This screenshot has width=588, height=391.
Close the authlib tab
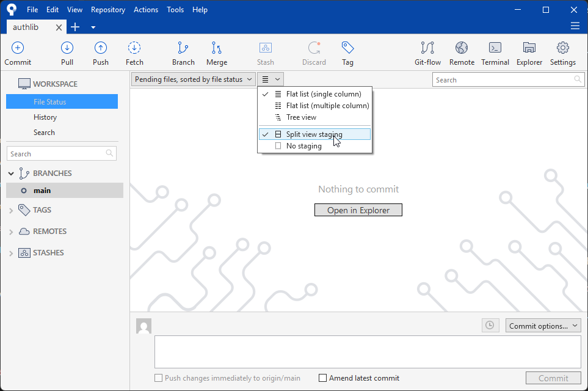pos(59,27)
